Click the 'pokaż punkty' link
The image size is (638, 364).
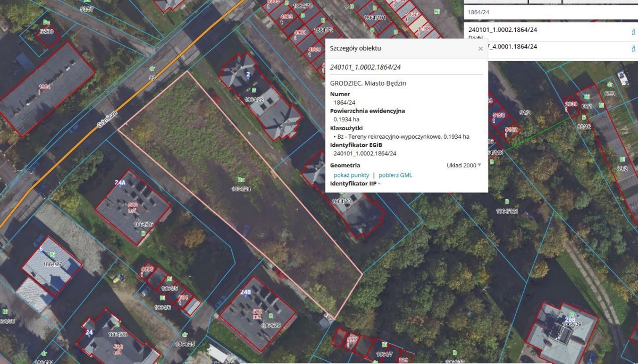click(x=351, y=175)
